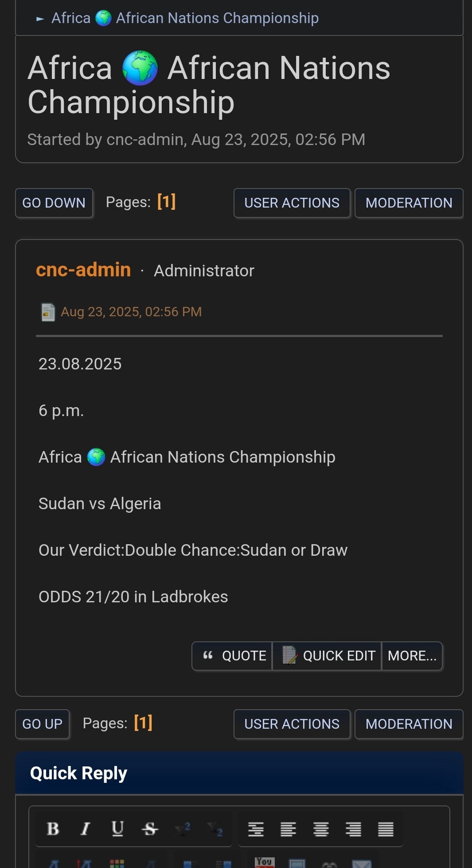Image resolution: width=472 pixels, height=868 pixels.
Task: Align text right in the editor
Action: click(353, 829)
